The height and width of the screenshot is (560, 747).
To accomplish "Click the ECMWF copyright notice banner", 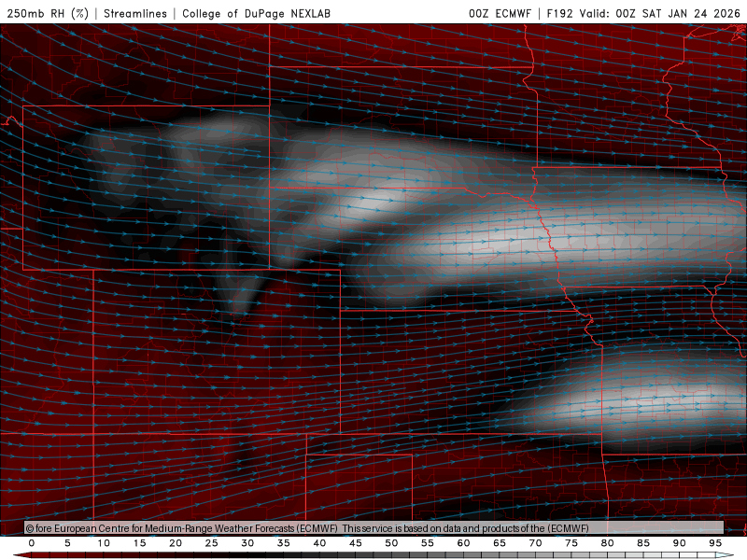I will click(374, 527).
